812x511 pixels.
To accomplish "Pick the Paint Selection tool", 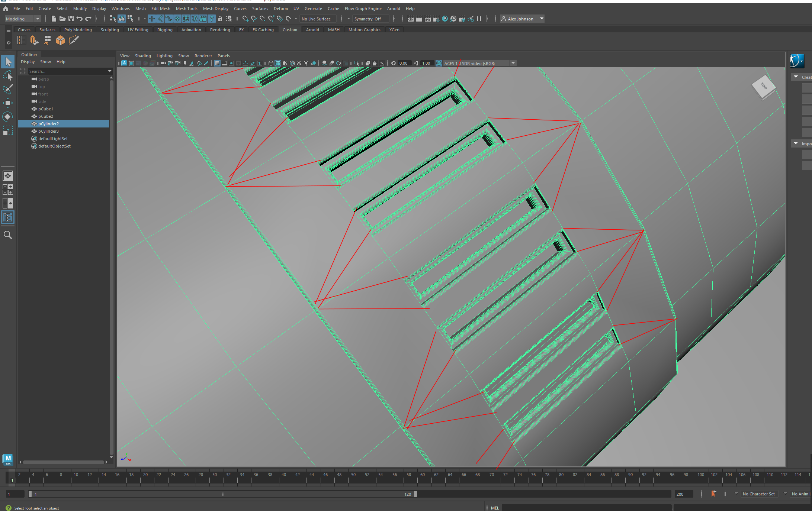I will click(x=8, y=89).
